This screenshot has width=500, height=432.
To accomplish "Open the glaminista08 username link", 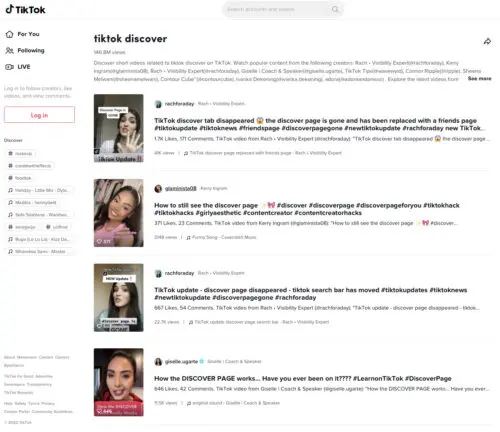I will [181, 188].
